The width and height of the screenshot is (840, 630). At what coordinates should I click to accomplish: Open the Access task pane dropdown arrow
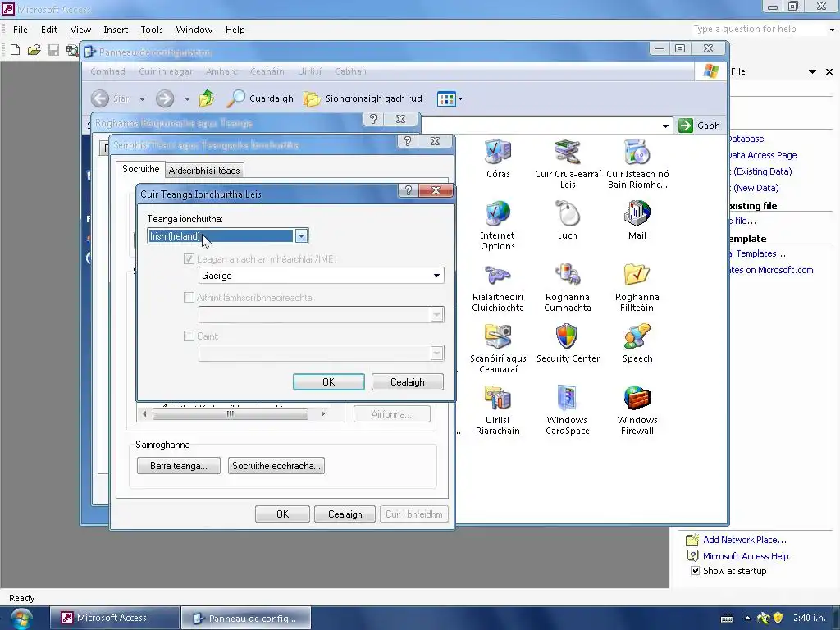tap(812, 72)
